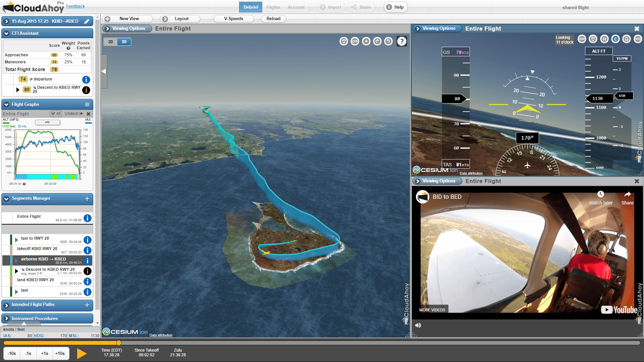The width and height of the screenshot is (644, 362).
Task: Click New View button
Action: click(x=127, y=19)
